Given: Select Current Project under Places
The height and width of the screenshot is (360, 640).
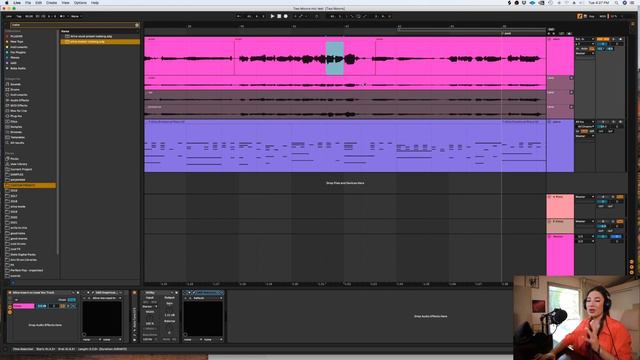Looking at the screenshot, I should pos(21,169).
